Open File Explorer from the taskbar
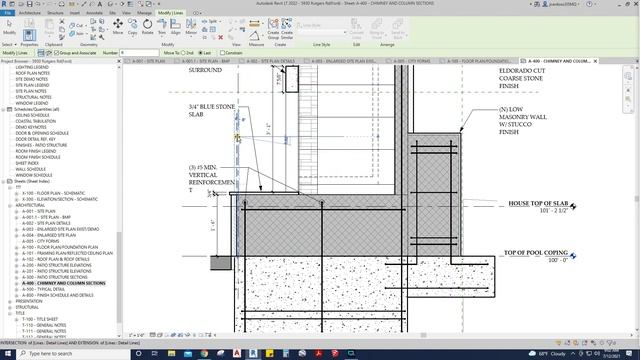The image size is (640, 360). (x=171, y=353)
